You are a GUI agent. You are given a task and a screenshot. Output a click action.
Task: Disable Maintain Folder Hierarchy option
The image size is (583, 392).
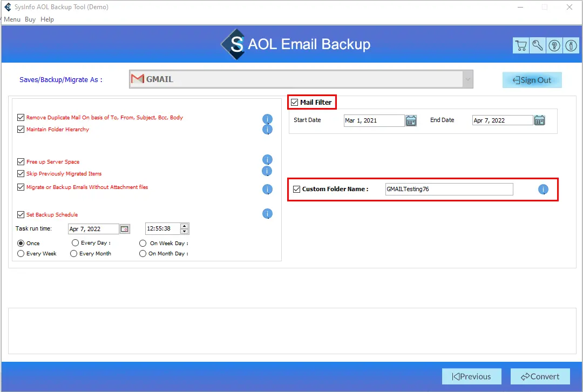(x=21, y=130)
